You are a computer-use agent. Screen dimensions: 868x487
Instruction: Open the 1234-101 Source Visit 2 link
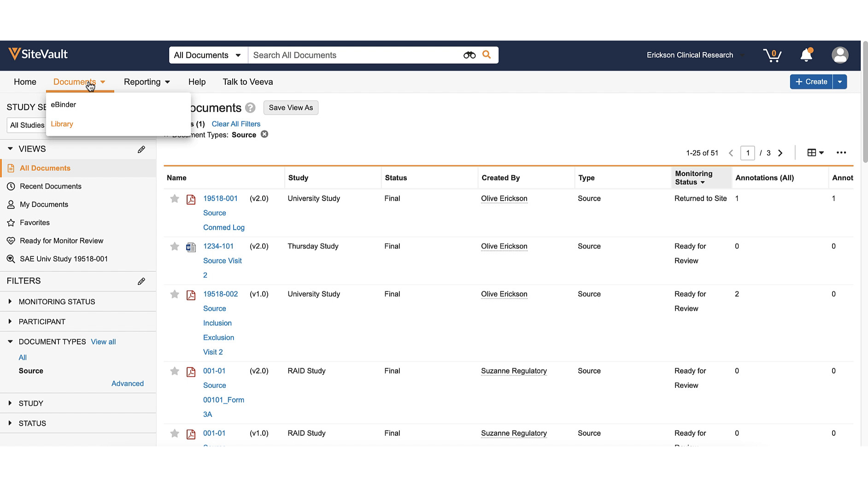click(x=223, y=261)
